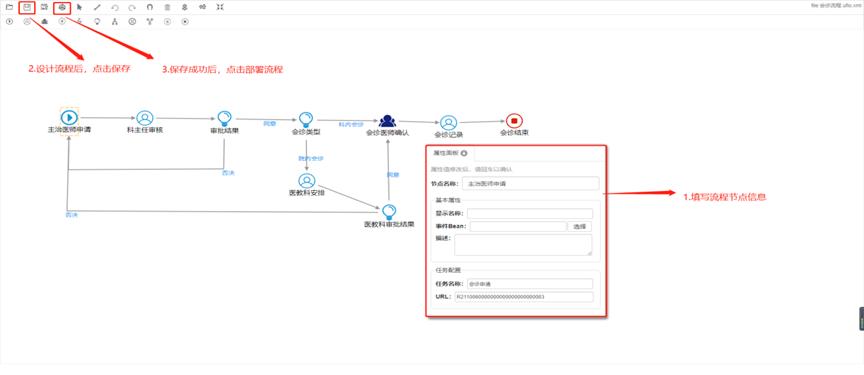Click 同意 label between 审批结果 and 会诊类型
Image resolution: width=864 pixels, height=375 pixels.
click(x=269, y=123)
